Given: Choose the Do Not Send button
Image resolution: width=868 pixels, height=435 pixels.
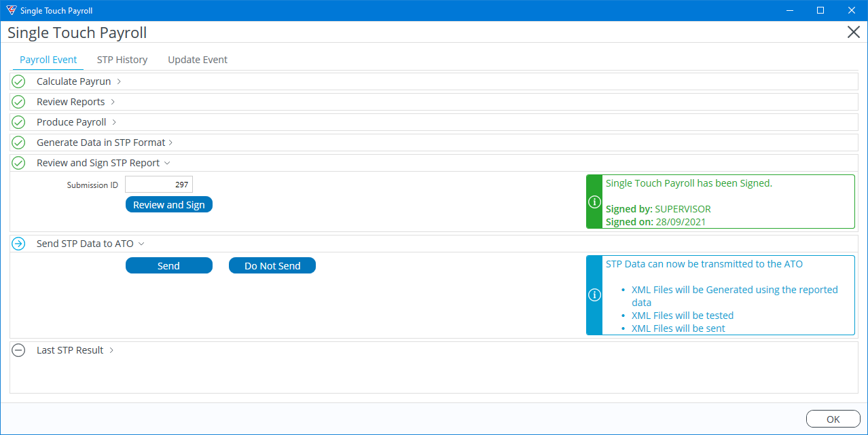Looking at the screenshot, I should [272, 266].
